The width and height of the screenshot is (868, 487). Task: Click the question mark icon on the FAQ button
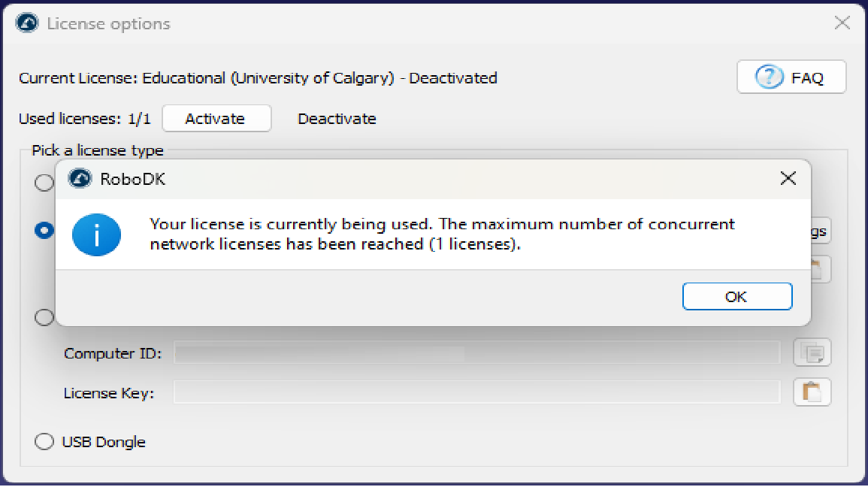[x=769, y=77]
